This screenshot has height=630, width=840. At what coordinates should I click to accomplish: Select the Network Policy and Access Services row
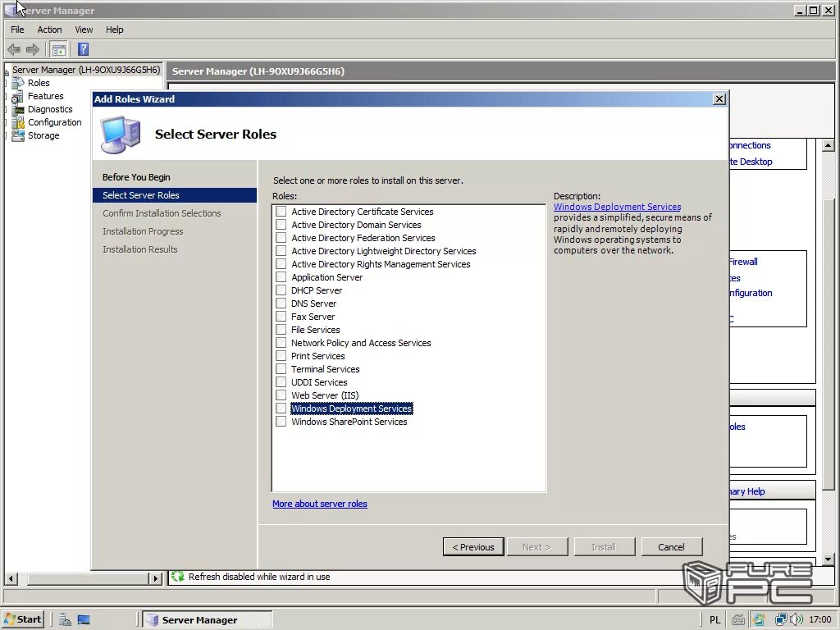click(361, 343)
